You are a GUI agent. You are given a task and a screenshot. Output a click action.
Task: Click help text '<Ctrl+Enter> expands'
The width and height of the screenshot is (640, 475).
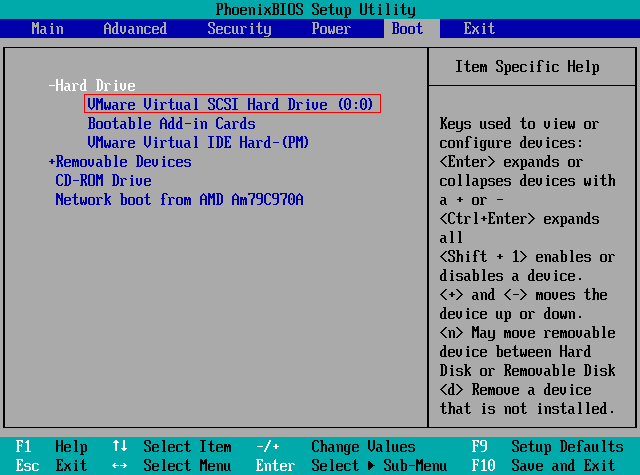(x=519, y=219)
